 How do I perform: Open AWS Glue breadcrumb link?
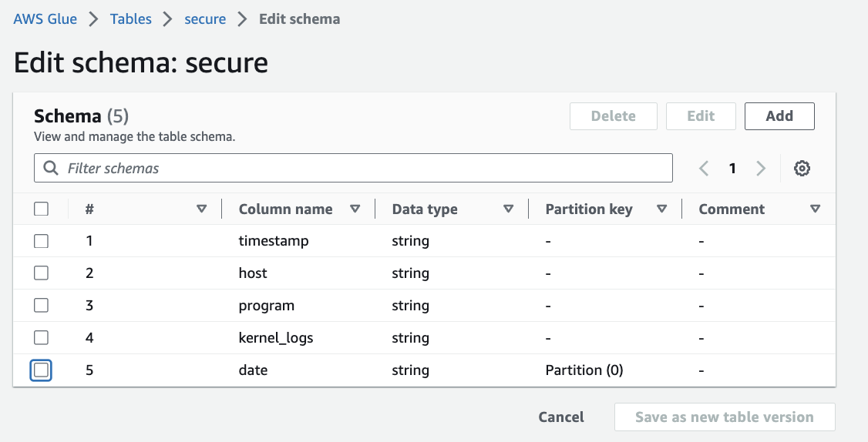click(x=45, y=19)
